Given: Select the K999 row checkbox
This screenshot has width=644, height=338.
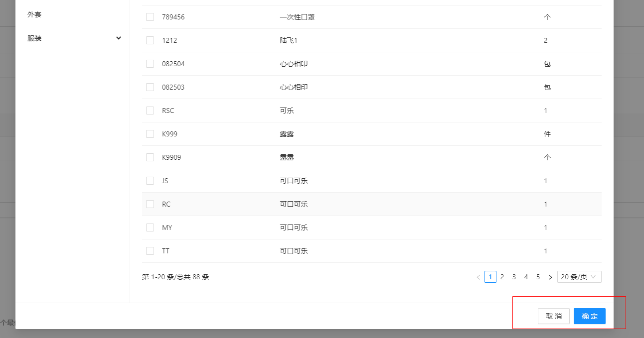Looking at the screenshot, I should [x=150, y=134].
